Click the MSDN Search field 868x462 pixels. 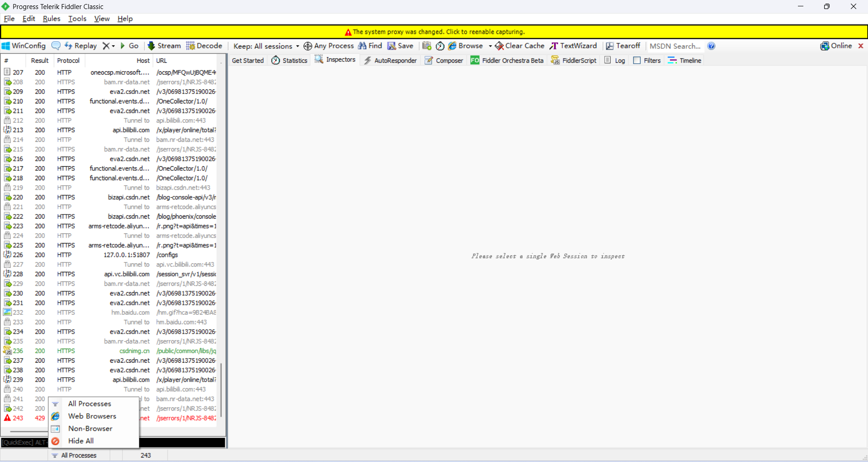tap(675, 46)
